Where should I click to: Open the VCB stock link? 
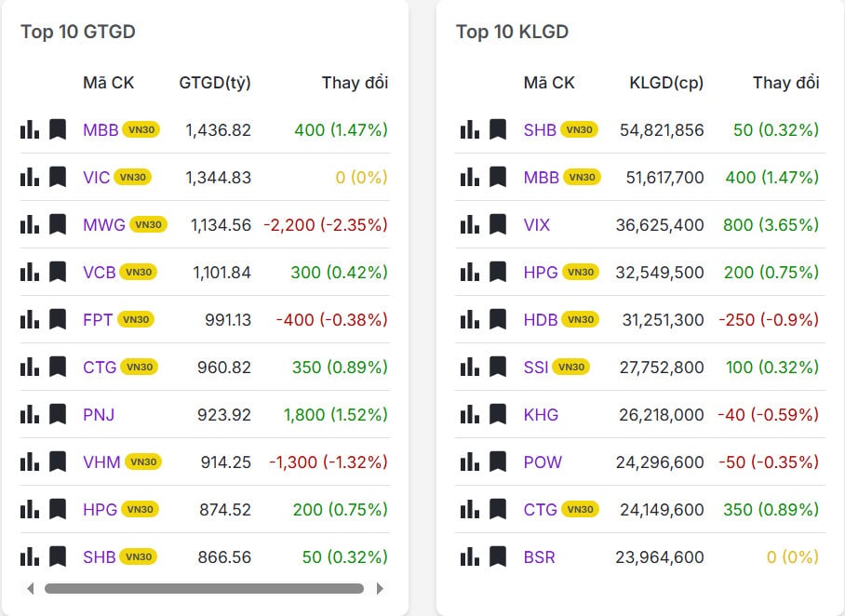[x=100, y=272]
